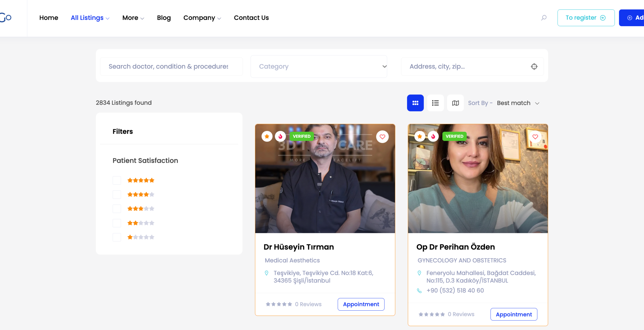
Task: Click the locate-me crosshair icon
Action: click(534, 67)
